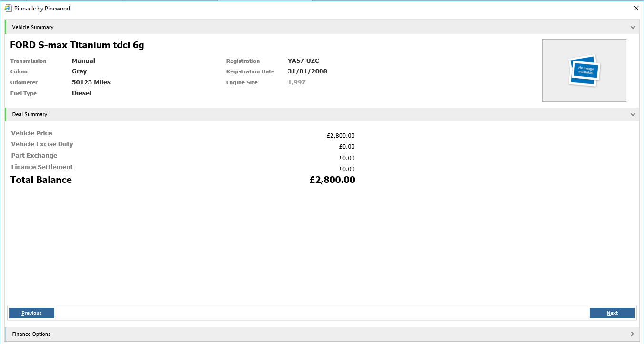The image size is (644, 344).
Task: Click the Deal Summary header
Action: pos(322,114)
